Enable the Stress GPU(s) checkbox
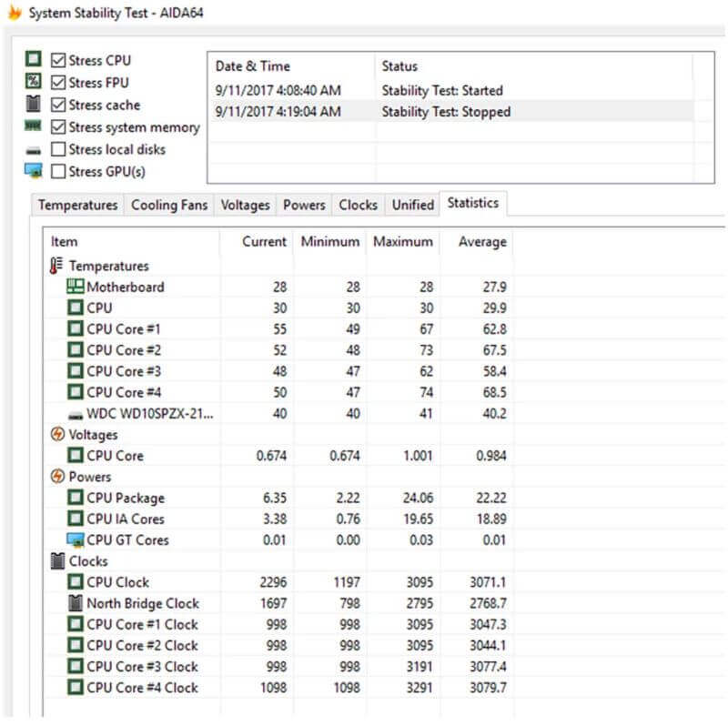This screenshot has width=728, height=726. [x=58, y=171]
